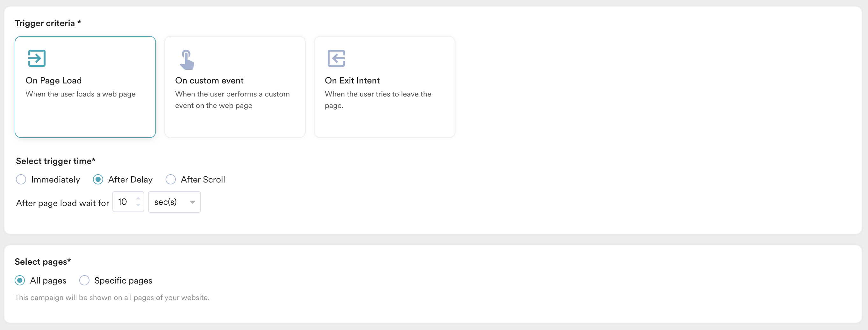The image size is (868, 330).
Task: Click the On Page Load arrow icon
Action: (37, 58)
